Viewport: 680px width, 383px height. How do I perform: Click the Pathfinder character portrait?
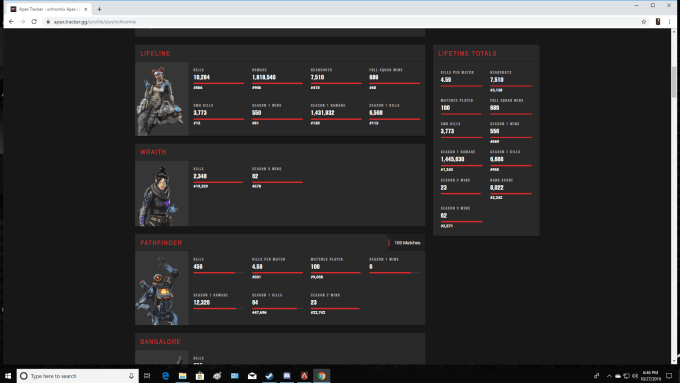coord(162,288)
